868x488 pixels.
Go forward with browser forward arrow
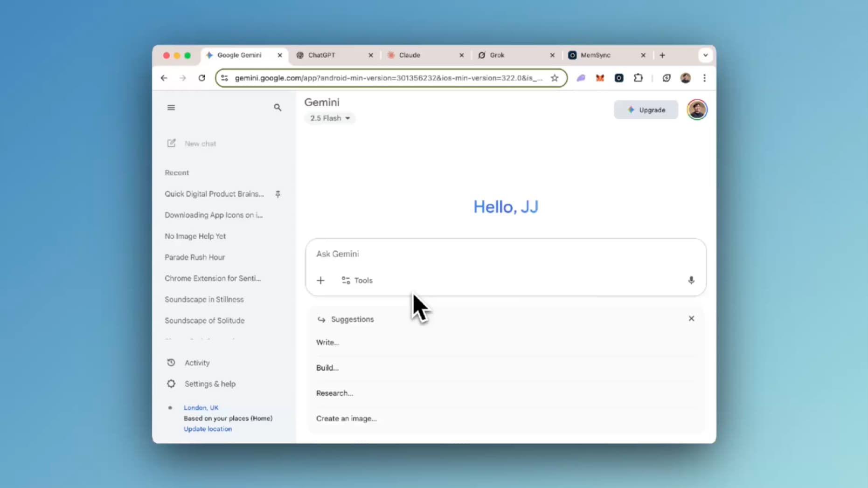tap(183, 78)
